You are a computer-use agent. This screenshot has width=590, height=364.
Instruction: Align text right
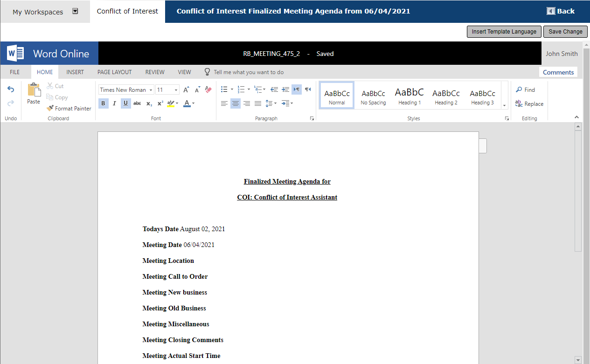coord(247,103)
